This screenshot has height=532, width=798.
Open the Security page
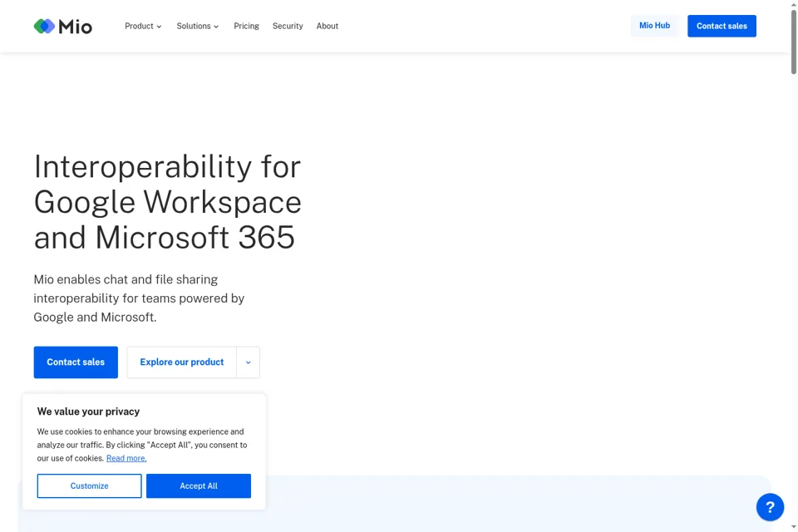[x=288, y=26]
